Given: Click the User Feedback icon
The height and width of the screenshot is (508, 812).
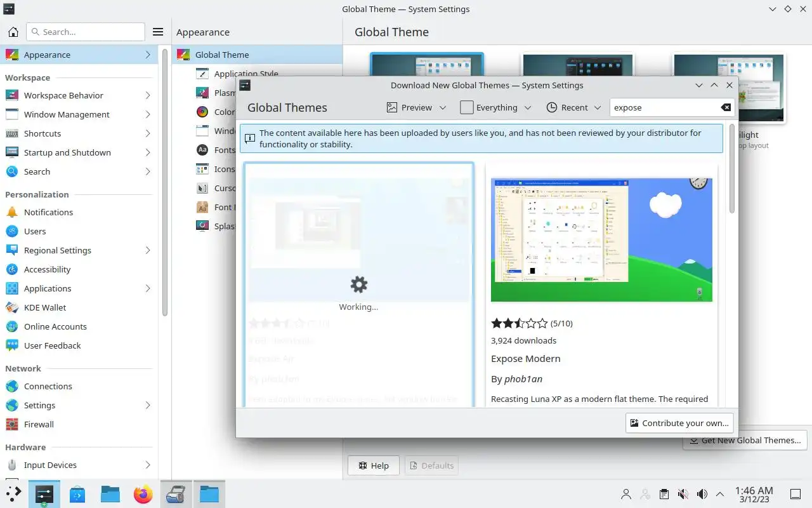Looking at the screenshot, I should pyautogui.click(x=11, y=345).
